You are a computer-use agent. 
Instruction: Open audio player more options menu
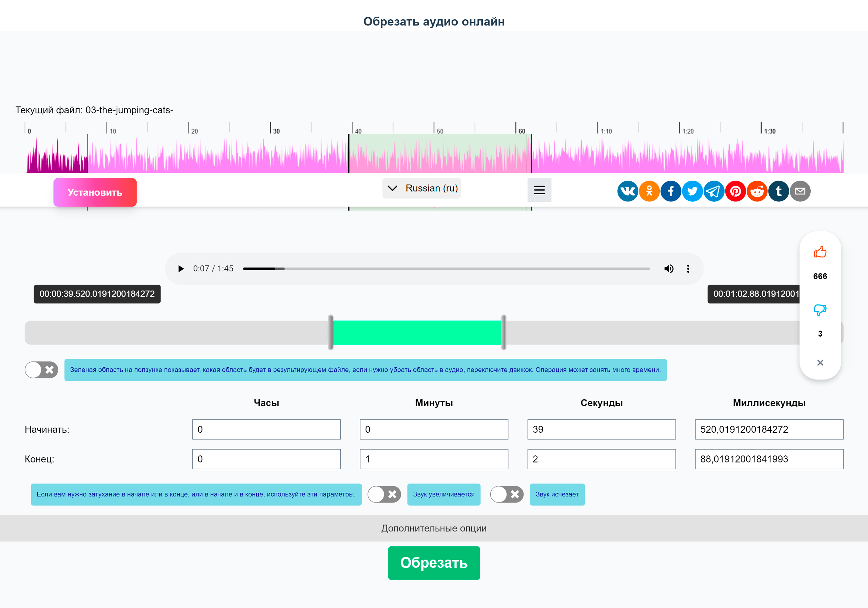pyautogui.click(x=688, y=269)
